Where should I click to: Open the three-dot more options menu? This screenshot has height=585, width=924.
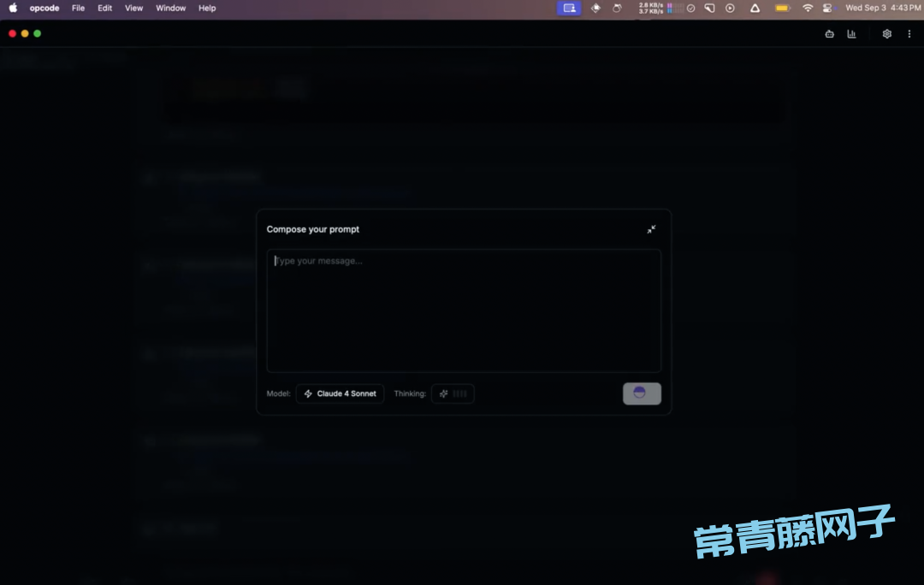(909, 34)
